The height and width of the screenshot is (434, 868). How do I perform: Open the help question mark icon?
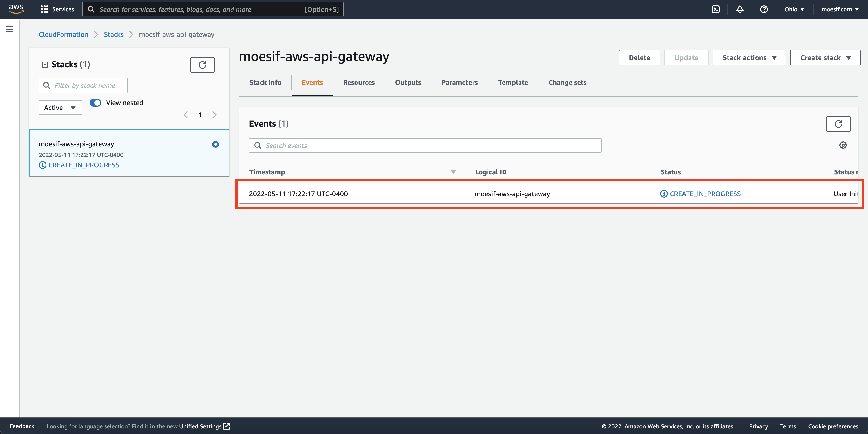[x=764, y=9]
